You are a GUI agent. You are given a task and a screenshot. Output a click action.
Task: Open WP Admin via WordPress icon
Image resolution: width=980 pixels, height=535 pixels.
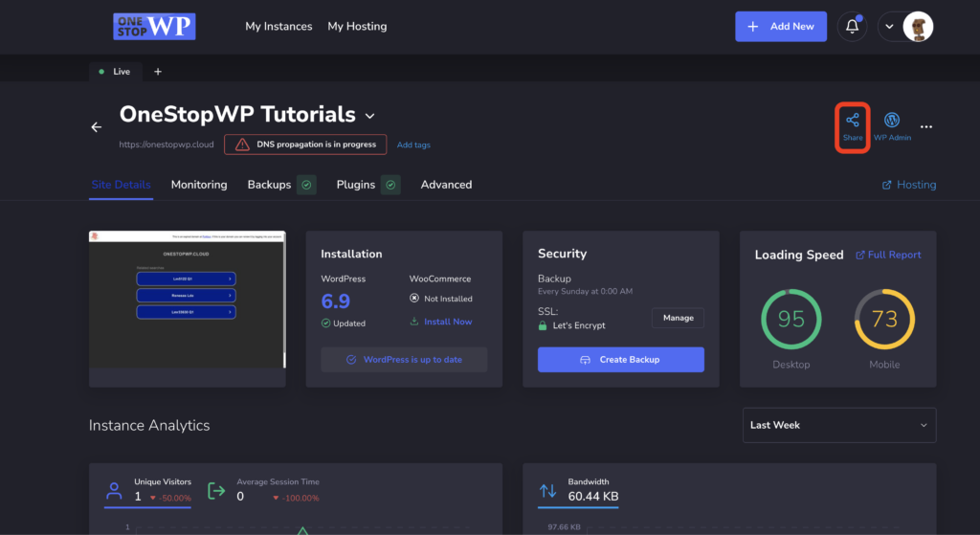pyautogui.click(x=892, y=127)
